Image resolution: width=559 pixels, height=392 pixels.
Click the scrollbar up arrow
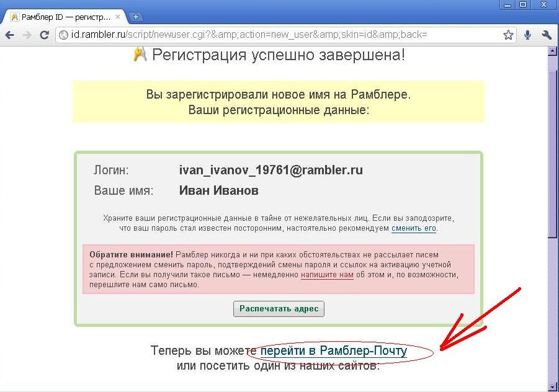[x=552, y=51]
